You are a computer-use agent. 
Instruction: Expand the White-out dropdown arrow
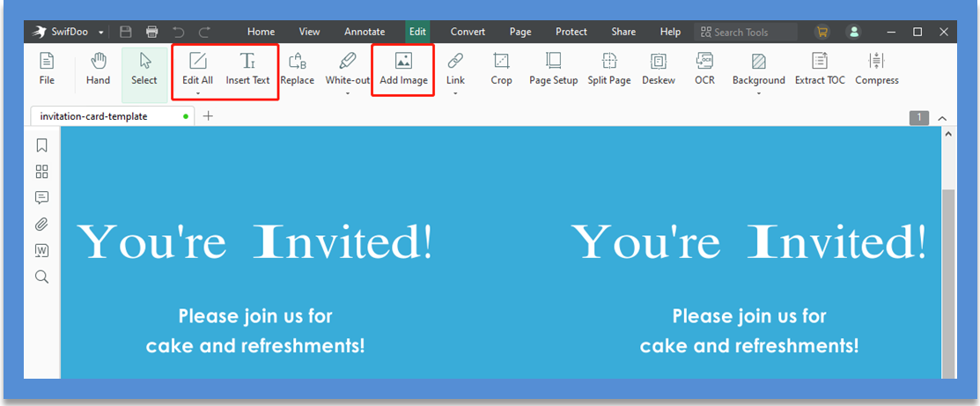[348, 94]
